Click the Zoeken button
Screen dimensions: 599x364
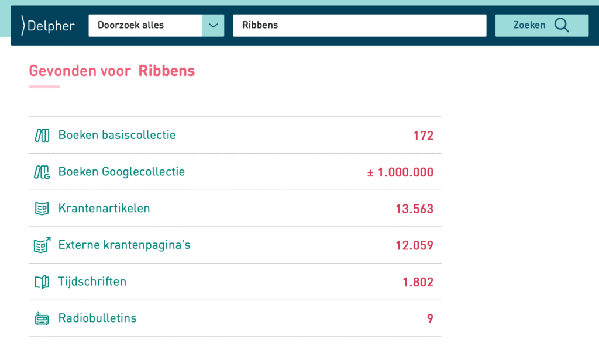click(542, 26)
